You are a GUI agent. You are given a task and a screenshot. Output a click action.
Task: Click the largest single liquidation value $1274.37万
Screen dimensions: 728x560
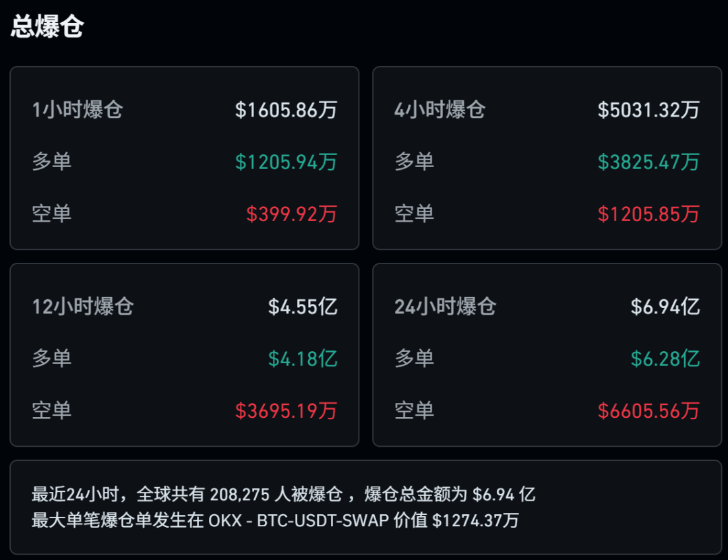point(475,520)
